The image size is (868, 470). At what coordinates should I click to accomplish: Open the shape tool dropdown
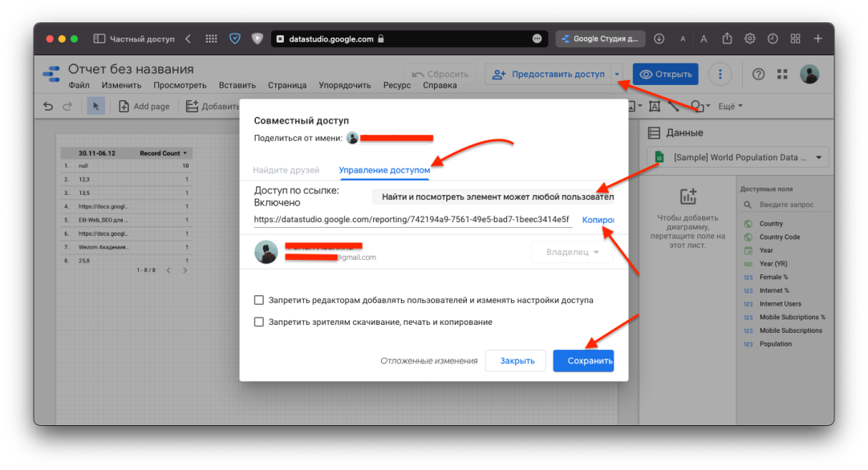700,106
